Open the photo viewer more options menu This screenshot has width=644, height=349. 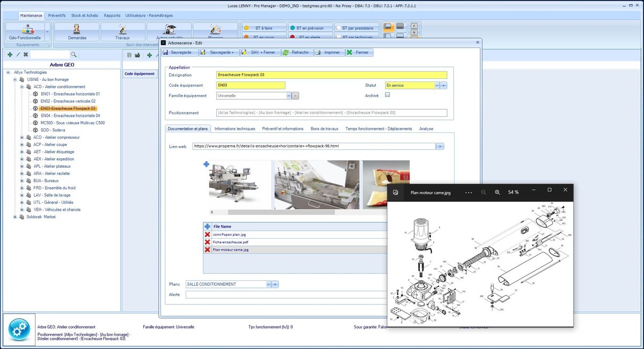pos(469,192)
